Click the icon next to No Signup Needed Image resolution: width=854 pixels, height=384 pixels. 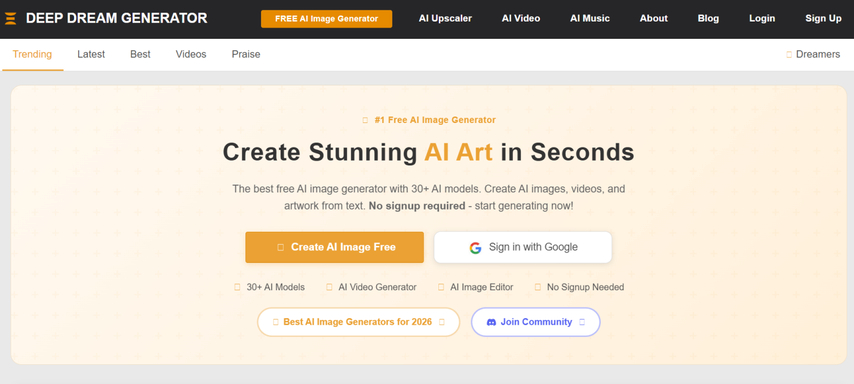538,287
